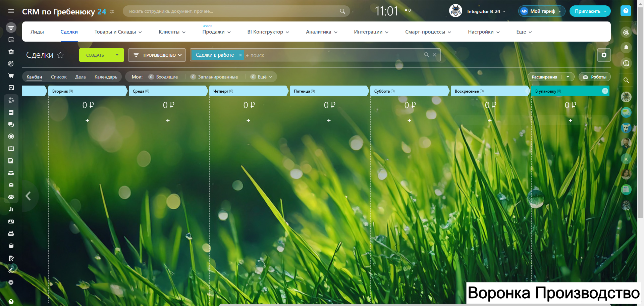Open the ПРОИЗВОДСТВО funnel selector
Screen dimensions: 644x306
click(x=157, y=55)
